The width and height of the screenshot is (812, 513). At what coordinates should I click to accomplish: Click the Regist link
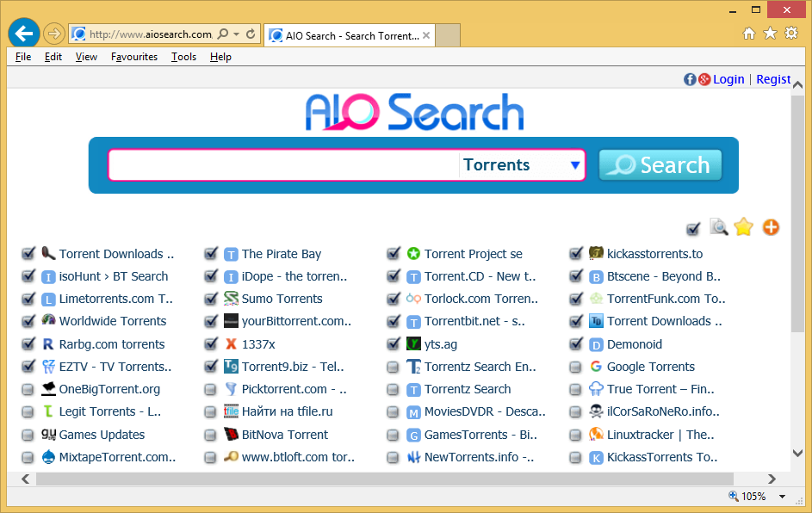773,79
